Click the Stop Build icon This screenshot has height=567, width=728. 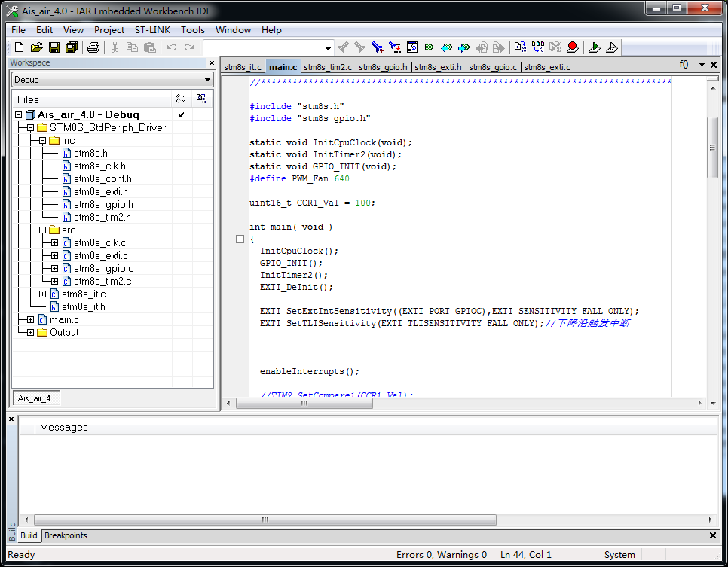[x=555, y=47]
